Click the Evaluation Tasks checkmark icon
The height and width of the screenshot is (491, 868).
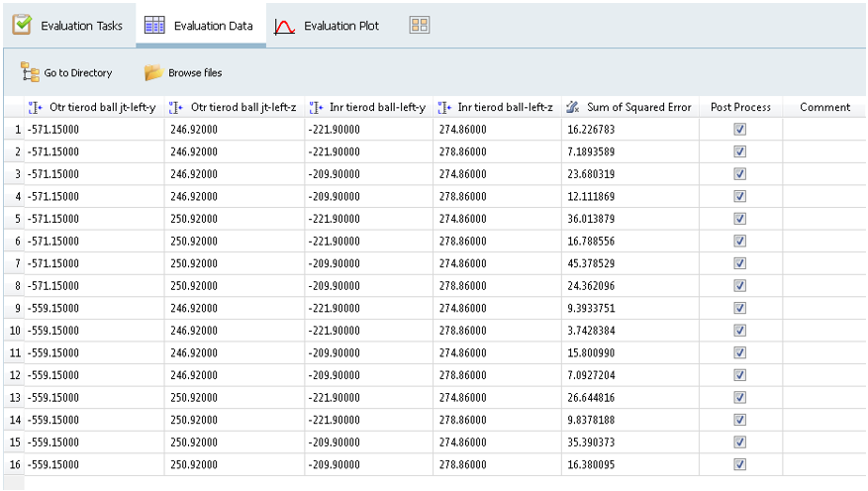pyautogui.click(x=22, y=25)
